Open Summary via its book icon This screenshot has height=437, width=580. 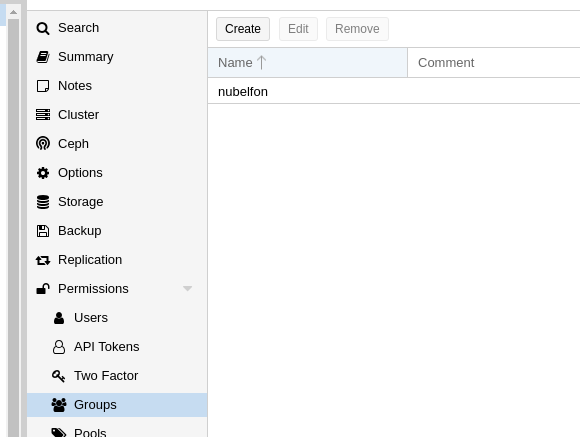tap(43, 57)
